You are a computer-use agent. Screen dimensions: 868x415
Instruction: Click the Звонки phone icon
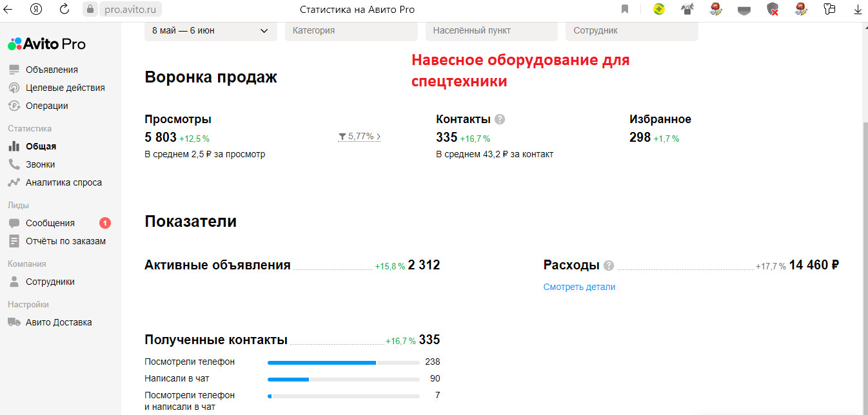(x=14, y=164)
